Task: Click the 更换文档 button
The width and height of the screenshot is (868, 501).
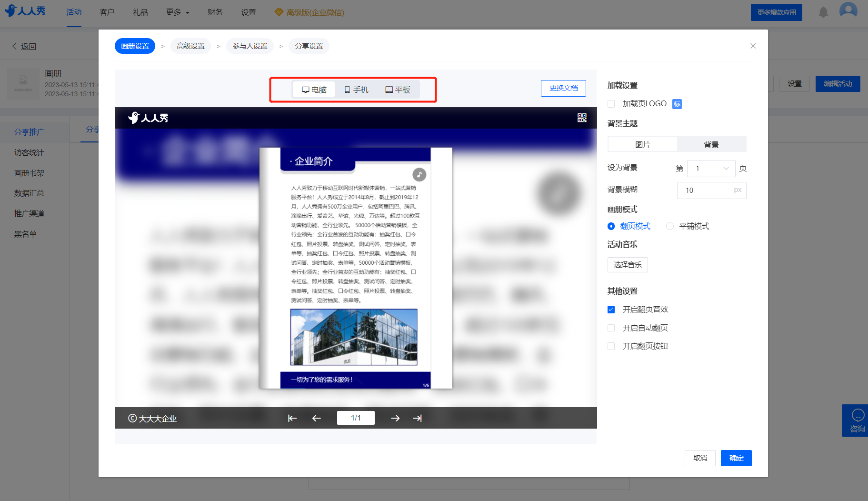Action: pyautogui.click(x=563, y=88)
